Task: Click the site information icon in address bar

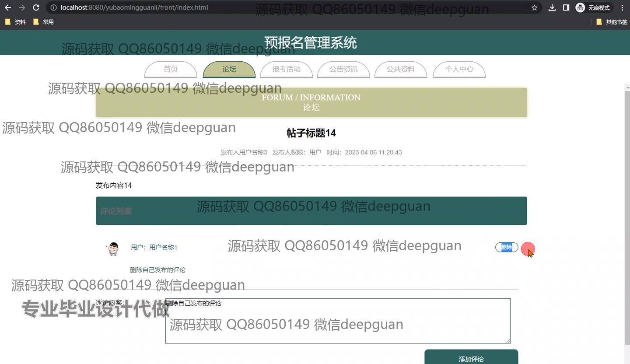Action: pyautogui.click(x=53, y=7)
